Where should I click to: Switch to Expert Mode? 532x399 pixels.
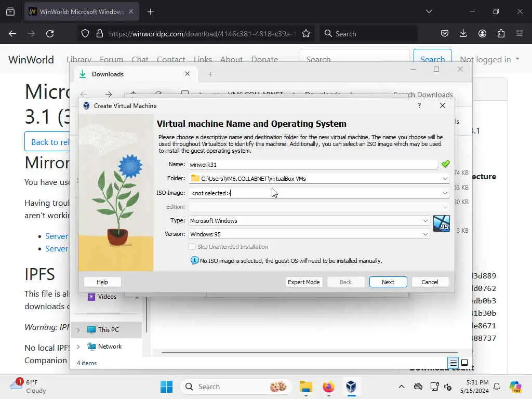click(303, 282)
